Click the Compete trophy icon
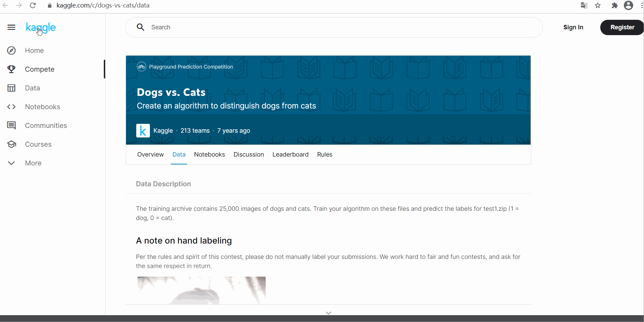 pos(11,69)
